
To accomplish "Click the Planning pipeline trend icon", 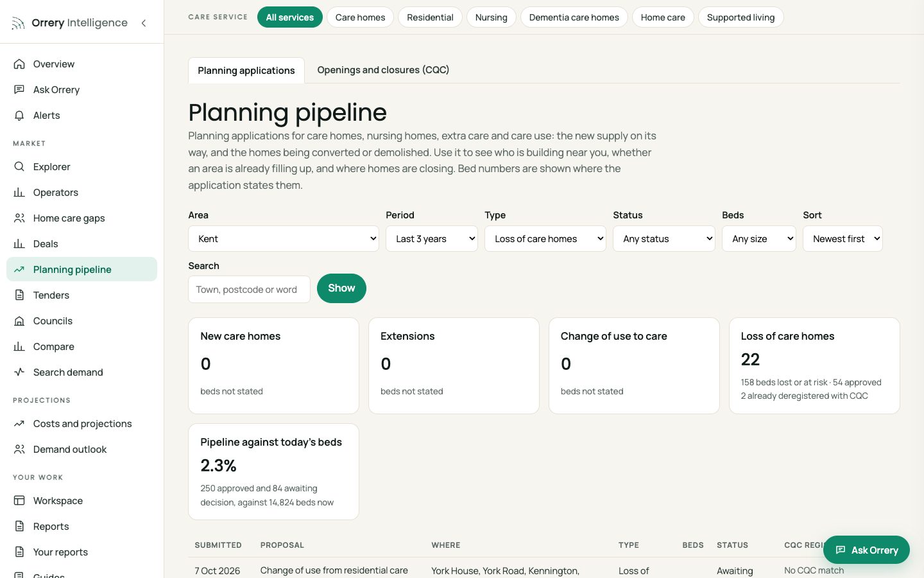I will point(19,270).
